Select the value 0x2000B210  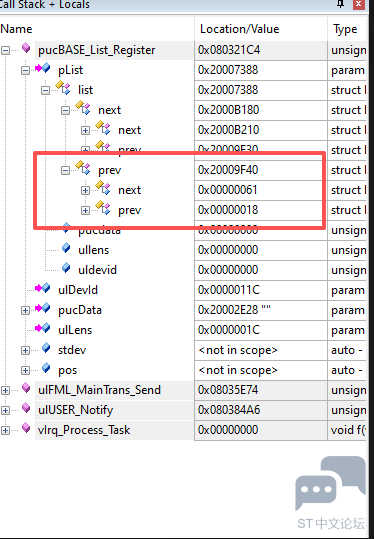(x=229, y=130)
